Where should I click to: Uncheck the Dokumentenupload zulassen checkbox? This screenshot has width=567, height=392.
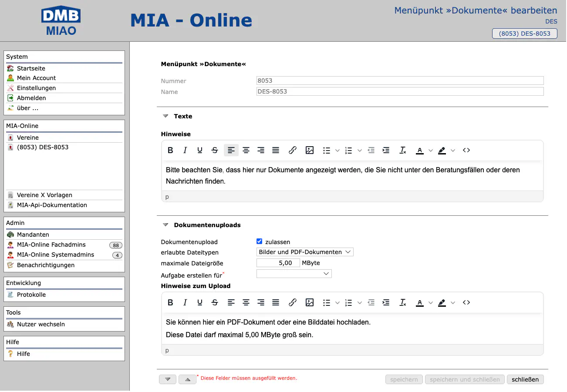[x=260, y=241]
